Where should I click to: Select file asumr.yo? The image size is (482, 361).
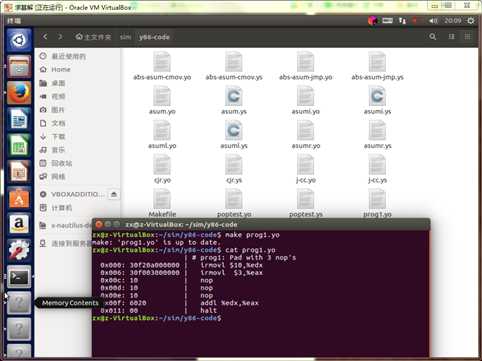[306, 134]
